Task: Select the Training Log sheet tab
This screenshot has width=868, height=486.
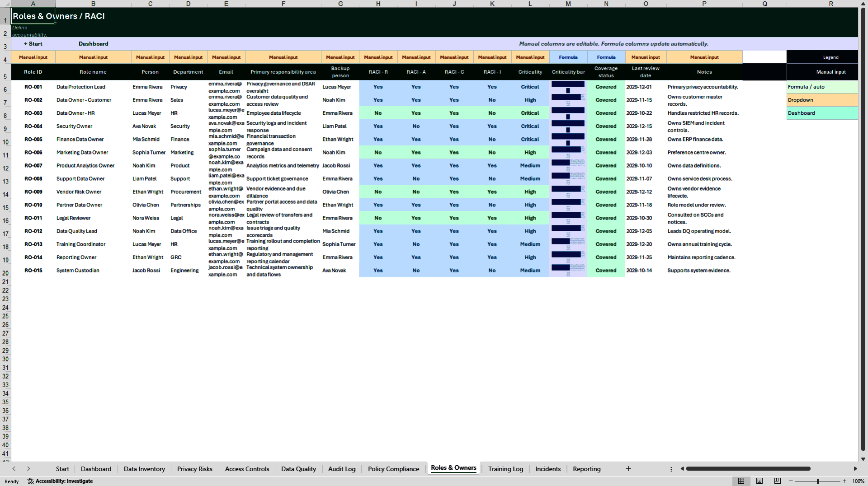Action: tap(505, 469)
